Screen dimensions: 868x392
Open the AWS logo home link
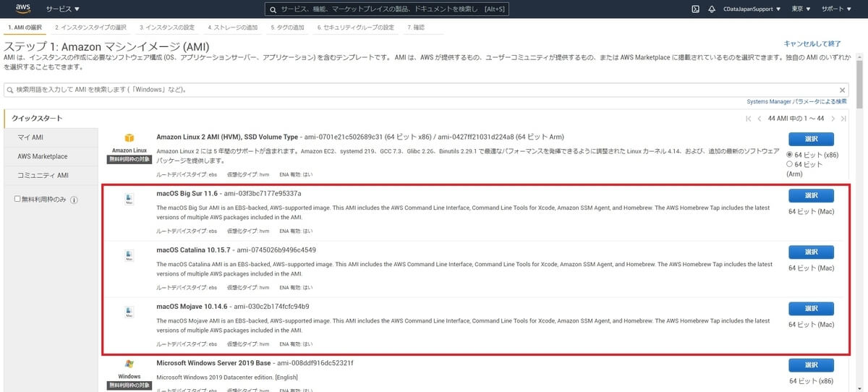click(x=22, y=9)
